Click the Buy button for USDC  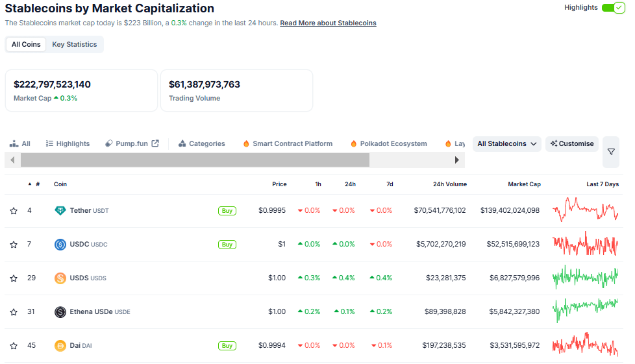point(227,245)
